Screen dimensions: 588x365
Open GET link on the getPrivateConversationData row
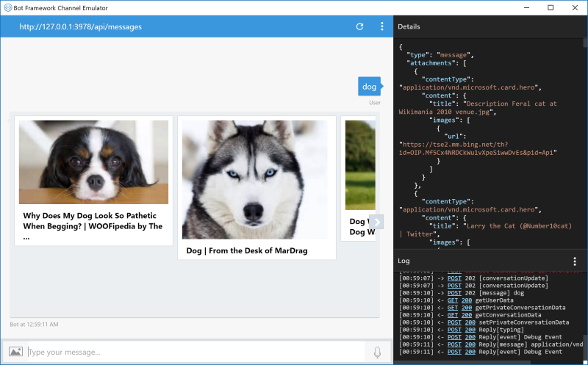(x=452, y=308)
